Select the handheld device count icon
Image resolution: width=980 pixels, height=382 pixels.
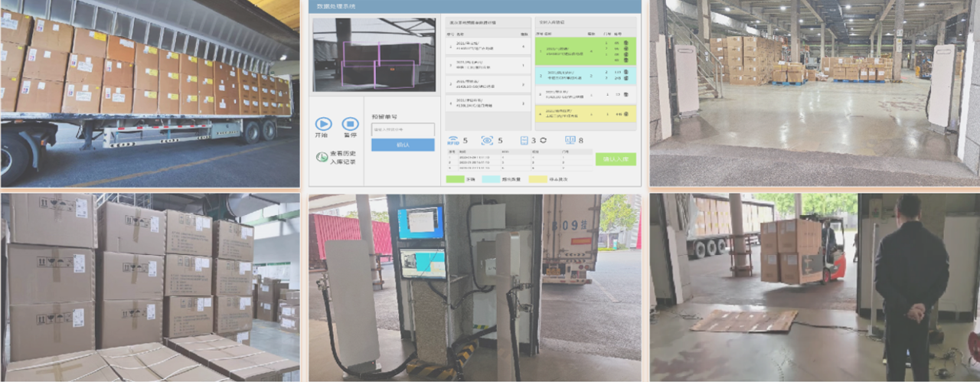click(524, 140)
